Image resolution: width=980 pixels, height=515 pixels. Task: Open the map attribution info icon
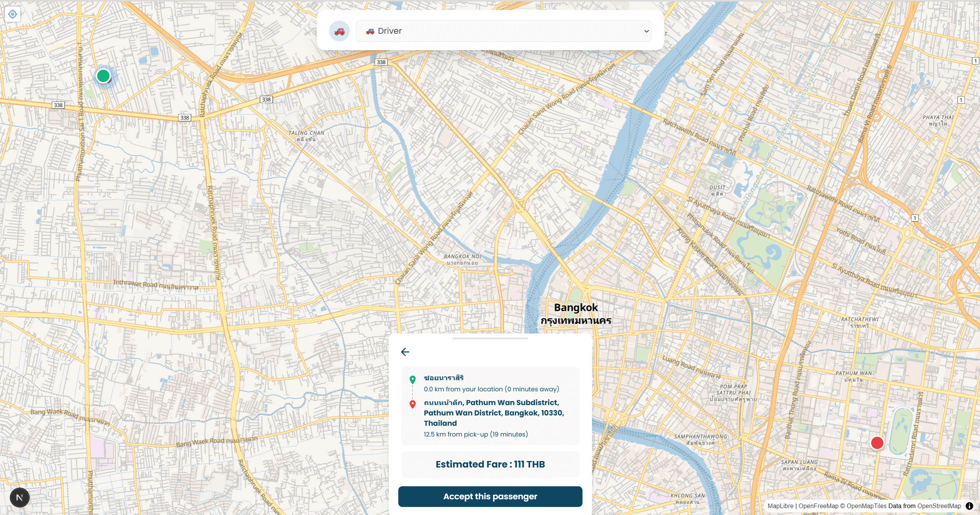click(x=969, y=506)
